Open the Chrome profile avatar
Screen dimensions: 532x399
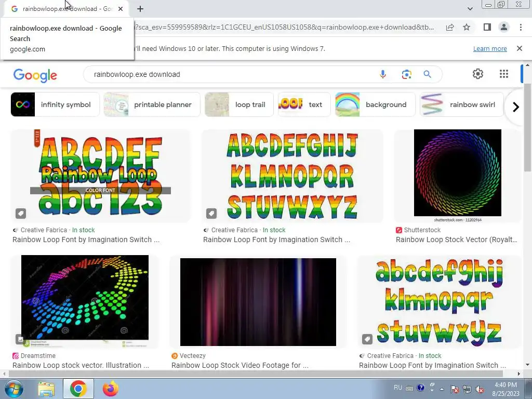[504, 27]
